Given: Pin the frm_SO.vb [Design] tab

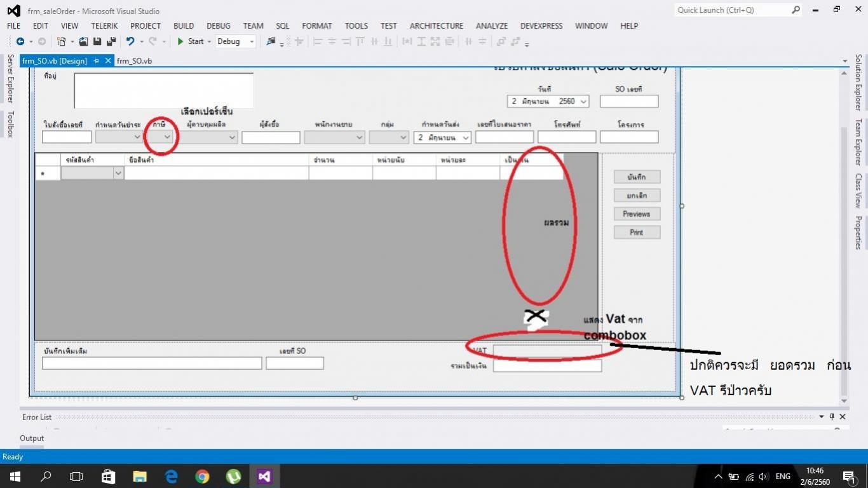Looking at the screenshot, I should (x=97, y=61).
